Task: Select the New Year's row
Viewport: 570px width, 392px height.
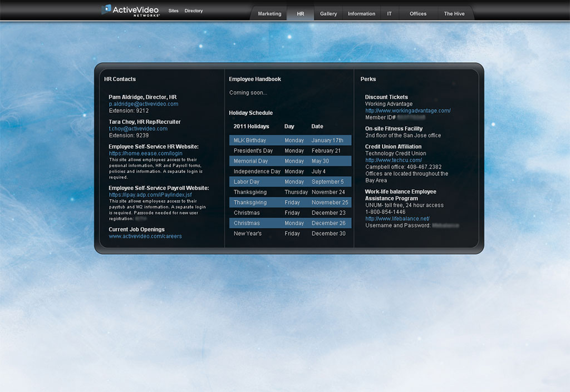Action: (290, 234)
